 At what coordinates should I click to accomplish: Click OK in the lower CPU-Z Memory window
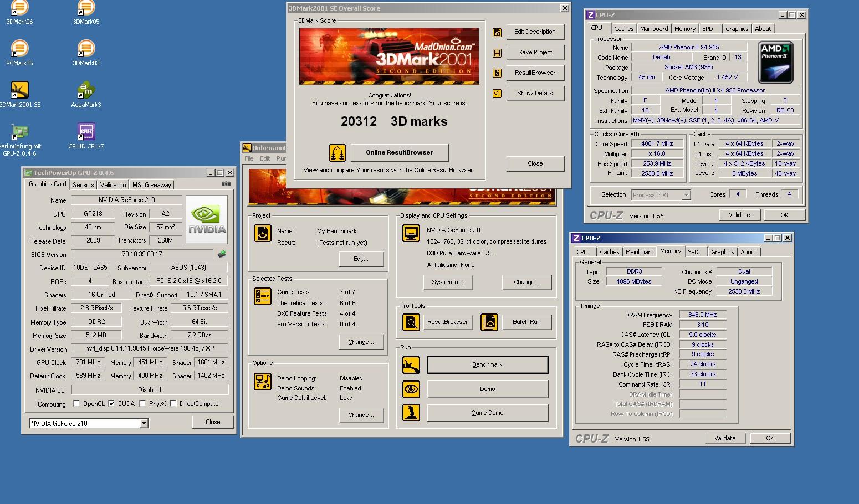[770, 438]
